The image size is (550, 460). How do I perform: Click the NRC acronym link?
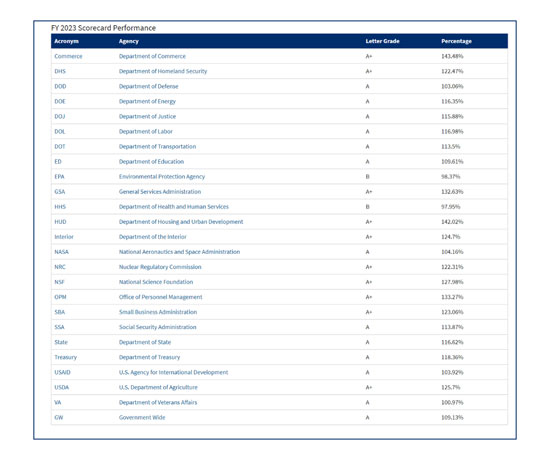point(60,267)
